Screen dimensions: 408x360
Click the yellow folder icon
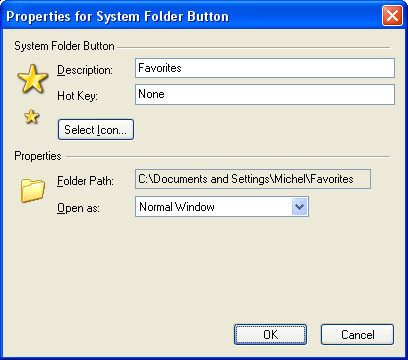[33, 190]
